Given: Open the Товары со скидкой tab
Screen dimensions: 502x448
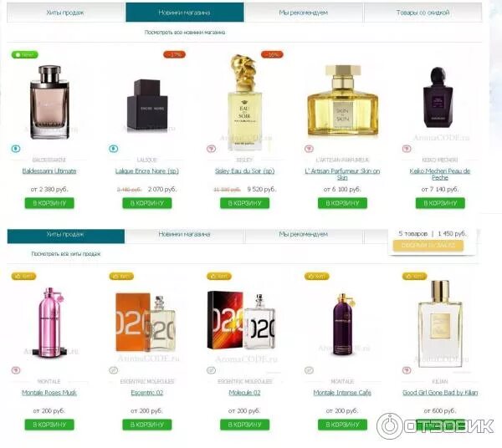Looking at the screenshot, I should tap(423, 13).
